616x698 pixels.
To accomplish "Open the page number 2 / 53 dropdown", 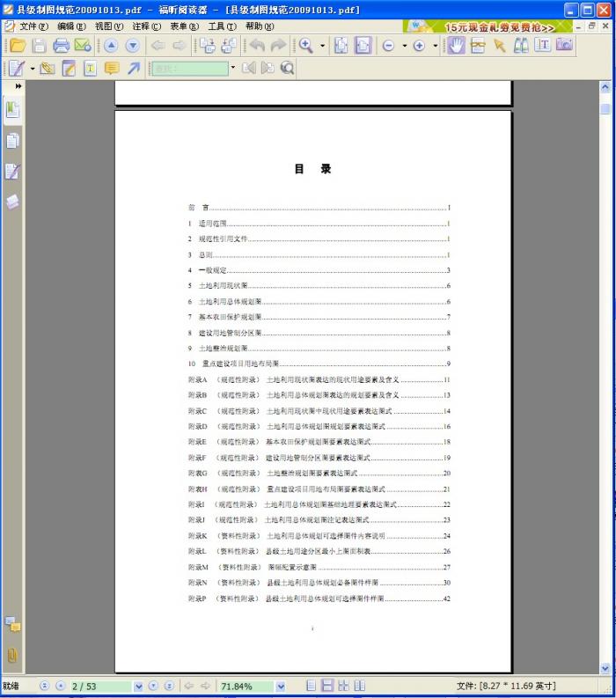I will pos(138,686).
